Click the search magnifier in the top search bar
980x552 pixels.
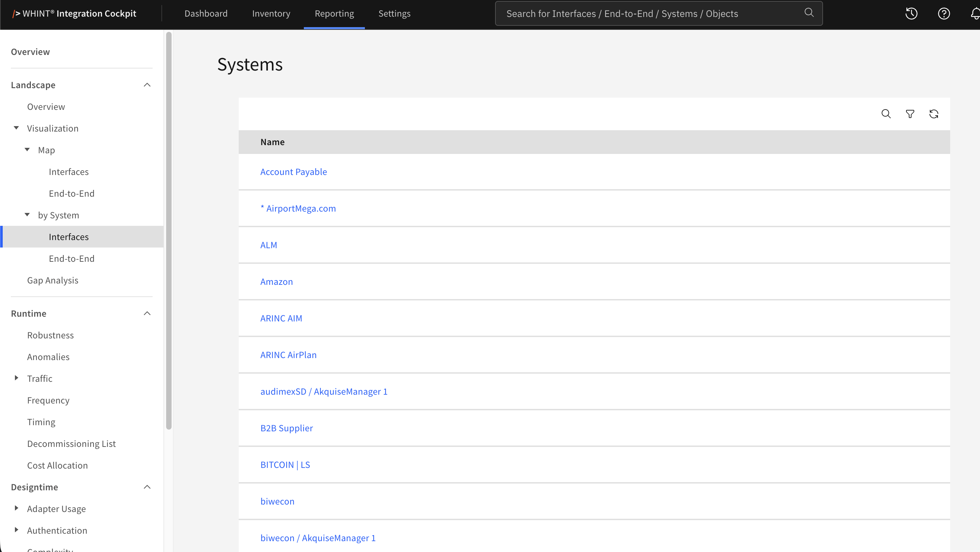pyautogui.click(x=809, y=13)
